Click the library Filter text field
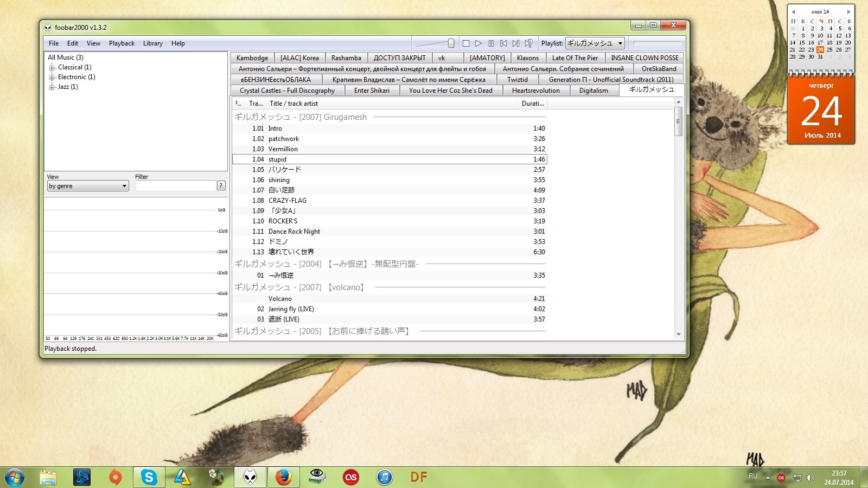 (x=176, y=186)
